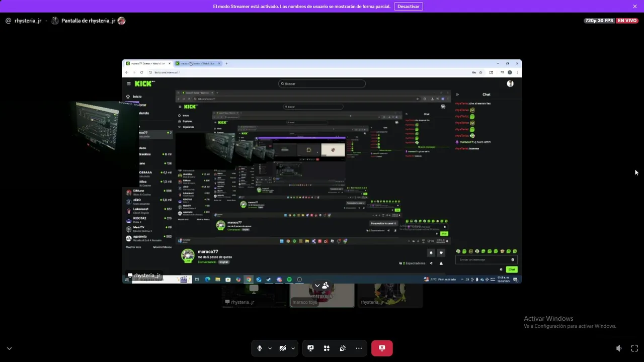Open the activities launcher icon

tap(327, 348)
